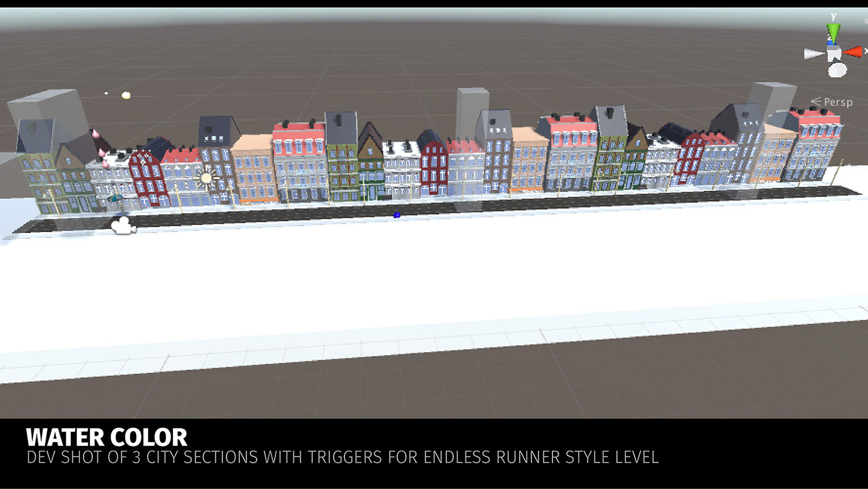Click the dev shot caption text
Viewport: 868px width, 489px height.
pos(342,458)
